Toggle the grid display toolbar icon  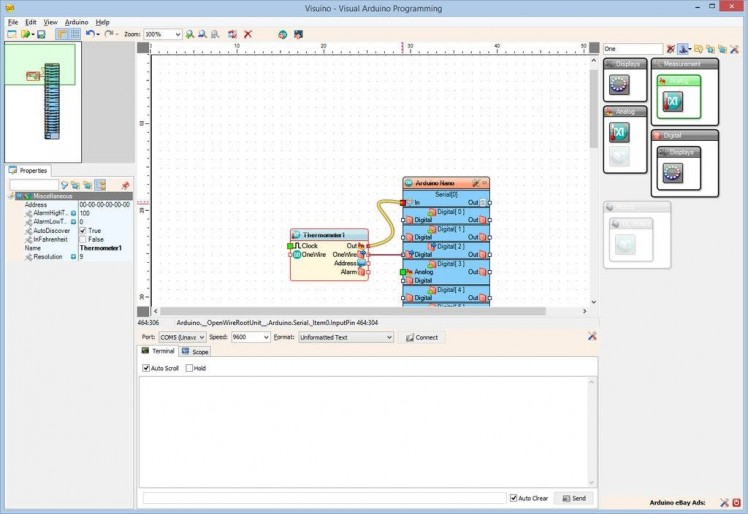click(74, 34)
